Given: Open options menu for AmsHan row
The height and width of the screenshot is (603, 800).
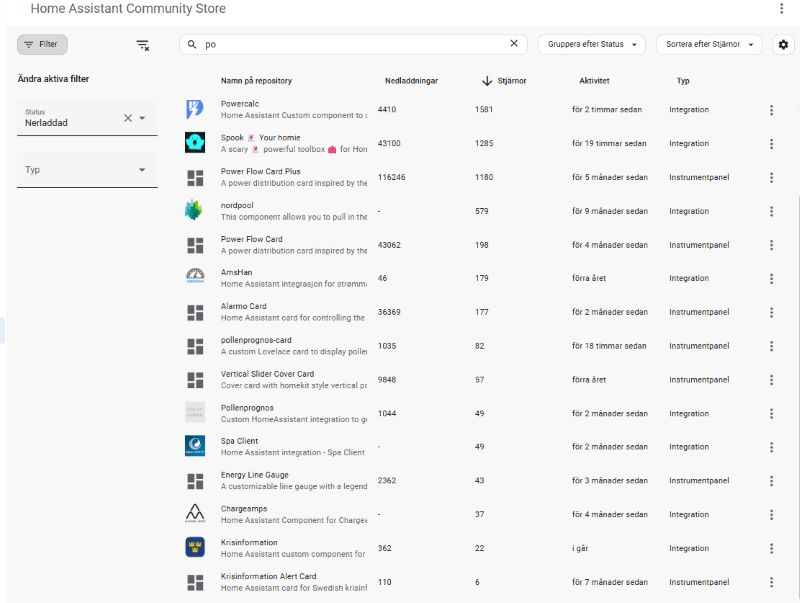Looking at the screenshot, I should coord(771,279).
